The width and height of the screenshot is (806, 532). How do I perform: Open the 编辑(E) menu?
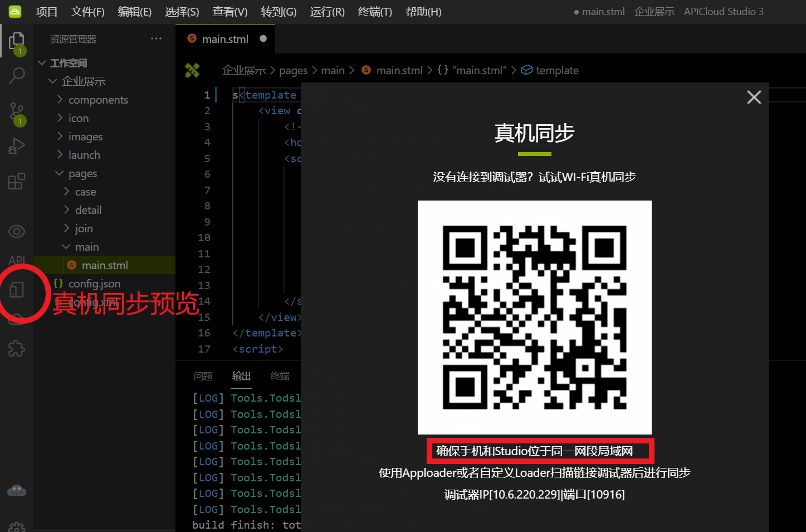[x=135, y=12]
